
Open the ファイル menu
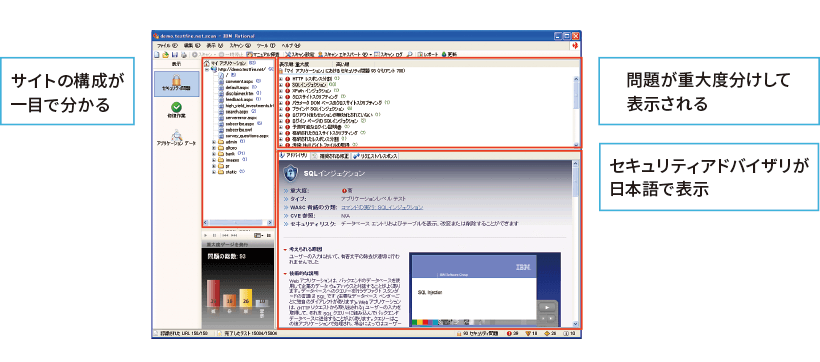point(167,46)
